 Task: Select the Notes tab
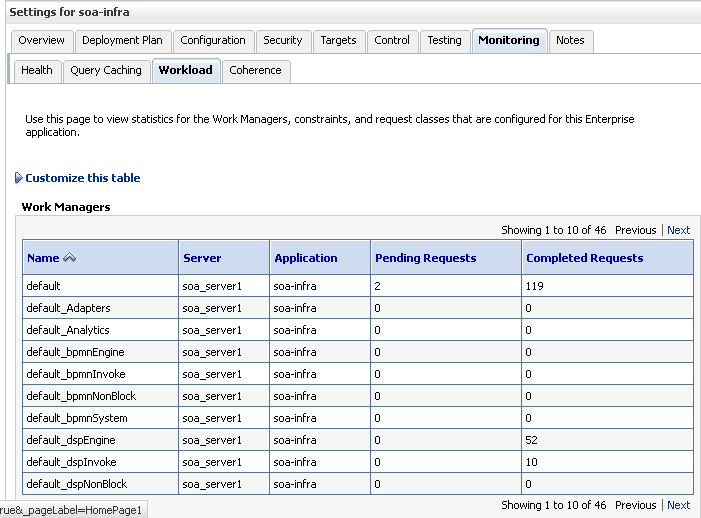point(570,41)
